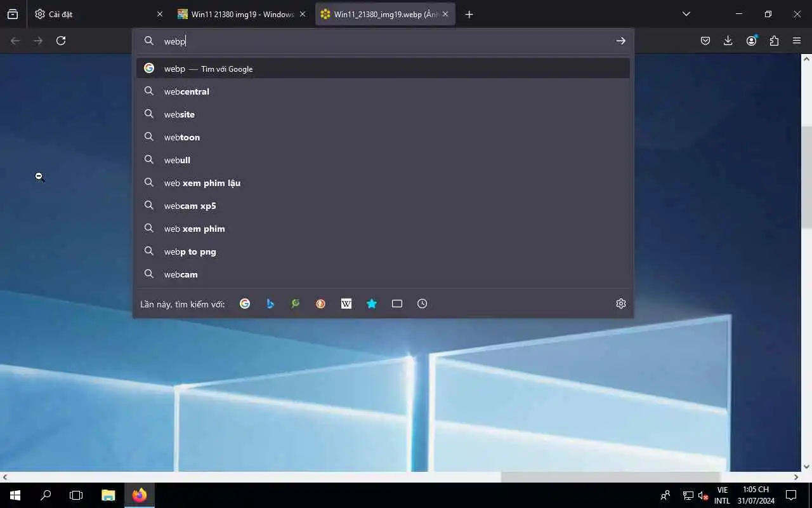Open the Downloads panel
This screenshot has height=508, width=812.
coord(728,41)
